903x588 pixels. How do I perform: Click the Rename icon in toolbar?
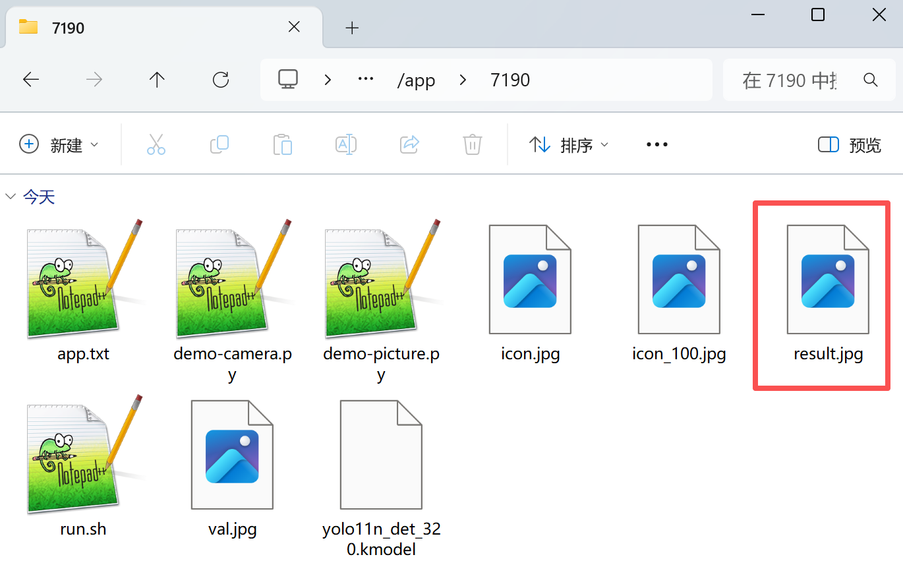(x=346, y=144)
